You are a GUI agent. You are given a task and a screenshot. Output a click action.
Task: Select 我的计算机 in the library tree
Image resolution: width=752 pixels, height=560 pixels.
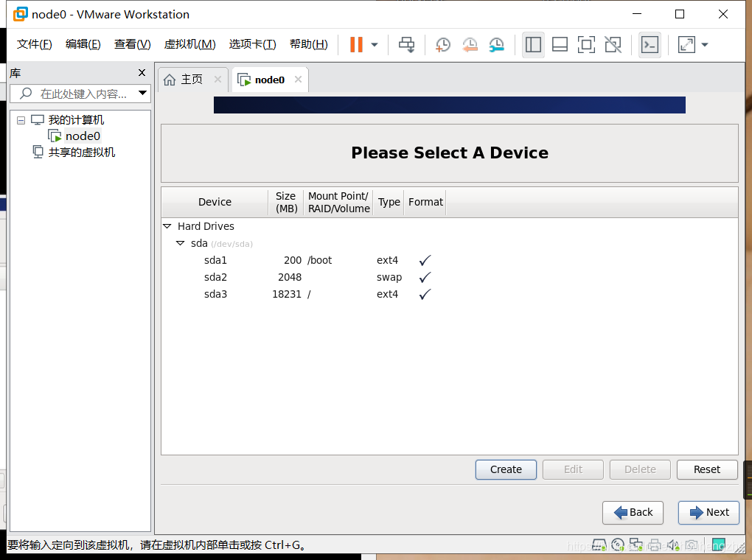(76, 120)
